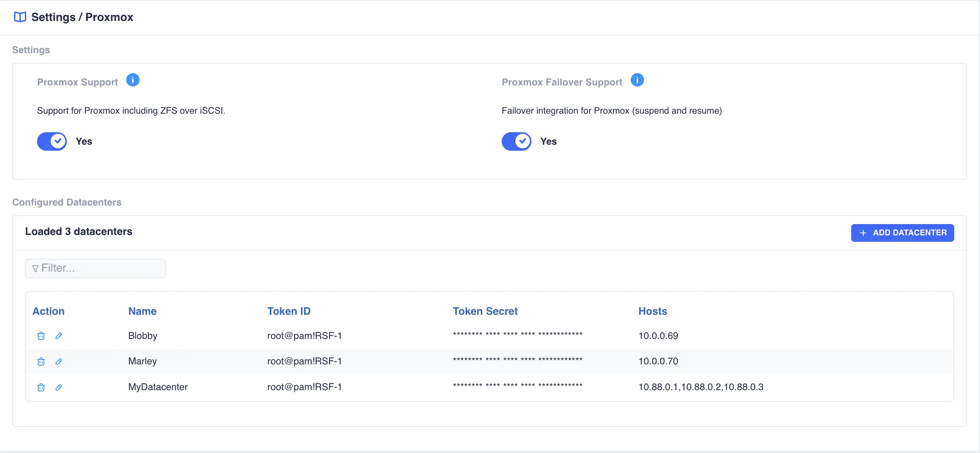Open the Proxmox Failover Support info icon
The width and height of the screenshot is (980, 453).
tap(637, 80)
